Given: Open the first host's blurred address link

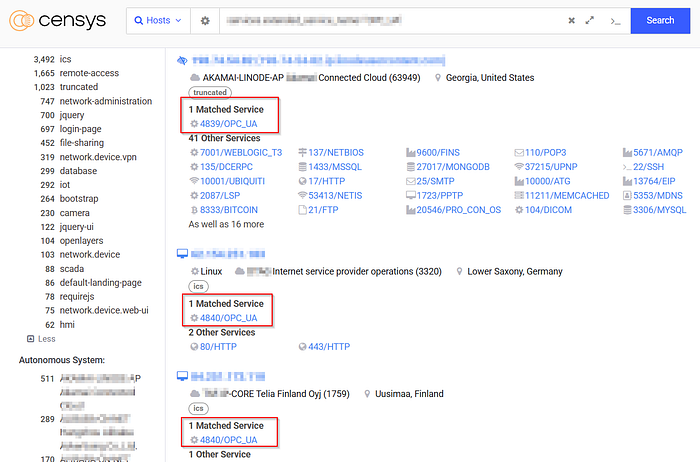Looking at the screenshot, I should click(x=318, y=60).
